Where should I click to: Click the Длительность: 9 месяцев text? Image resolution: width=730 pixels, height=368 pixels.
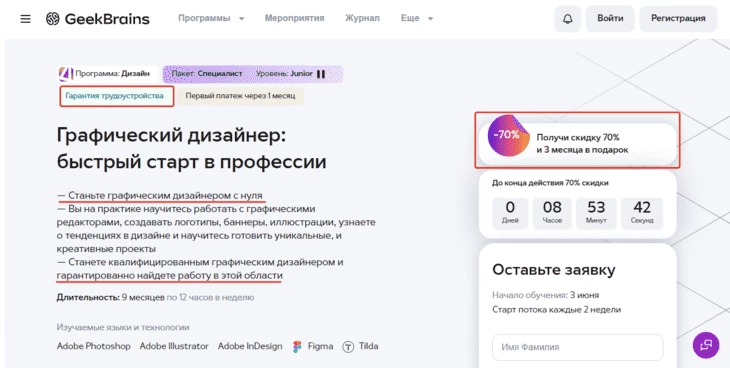(110, 297)
